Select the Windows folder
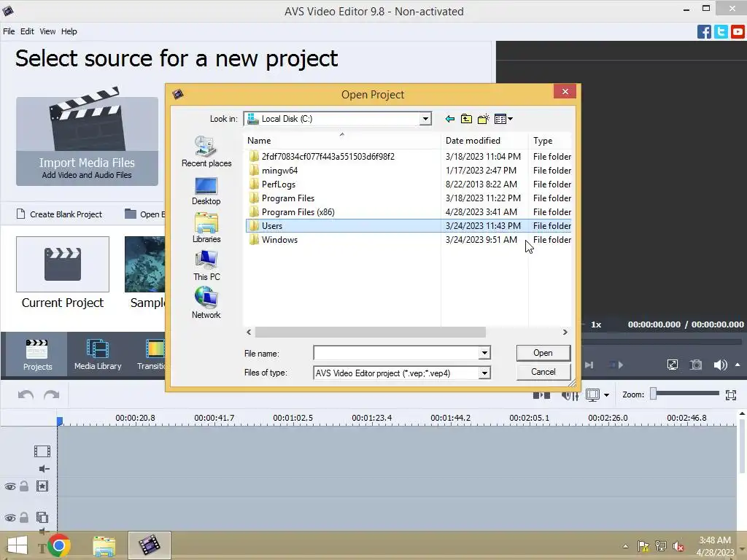 coord(279,239)
